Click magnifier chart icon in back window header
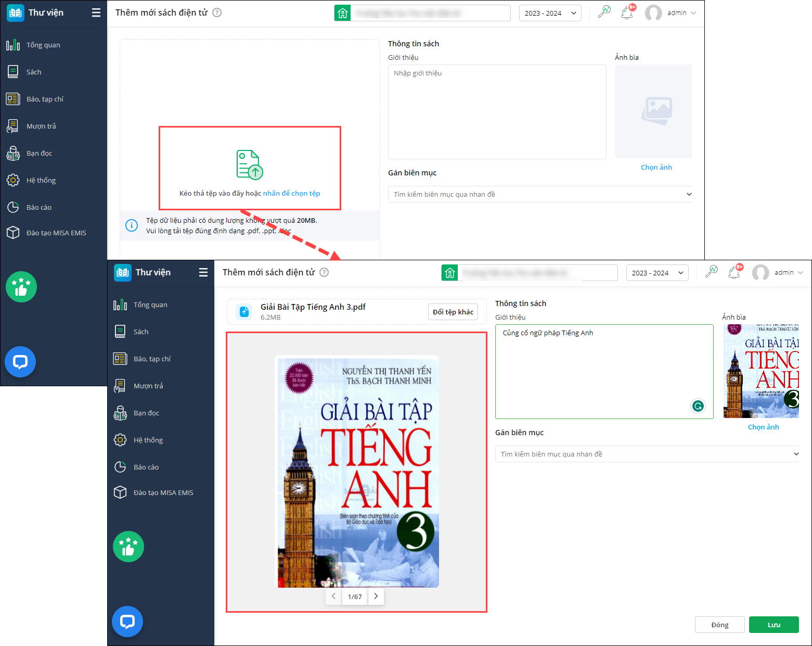Screen dimensions: 812x646 pos(604,12)
